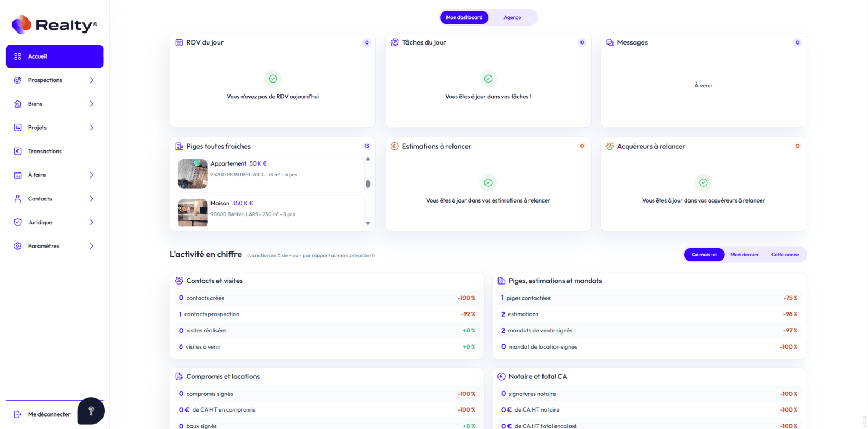Click the Estimations à relancer euro icon
The width and height of the screenshot is (868, 429).
pyautogui.click(x=394, y=146)
